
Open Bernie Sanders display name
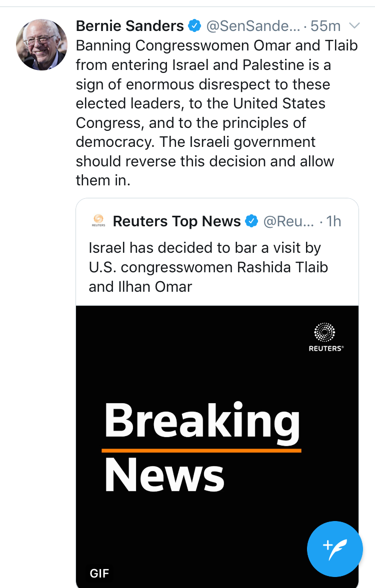(x=129, y=26)
